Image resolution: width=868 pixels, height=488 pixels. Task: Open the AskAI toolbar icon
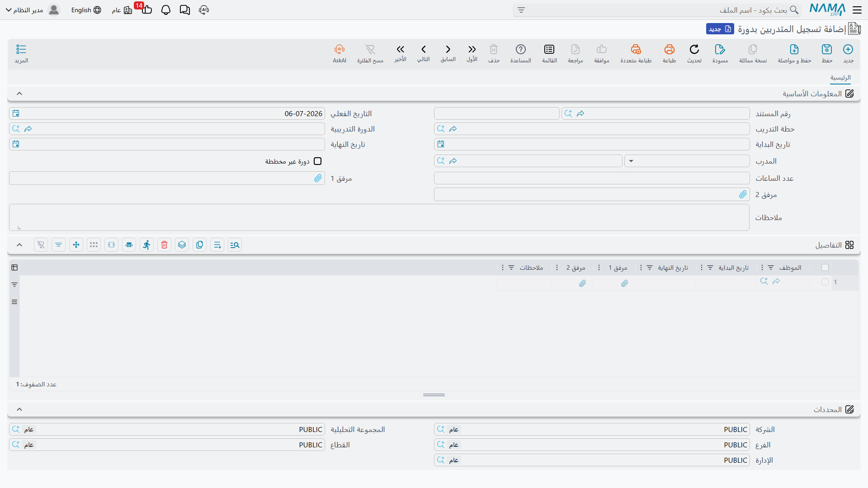click(x=340, y=49)
